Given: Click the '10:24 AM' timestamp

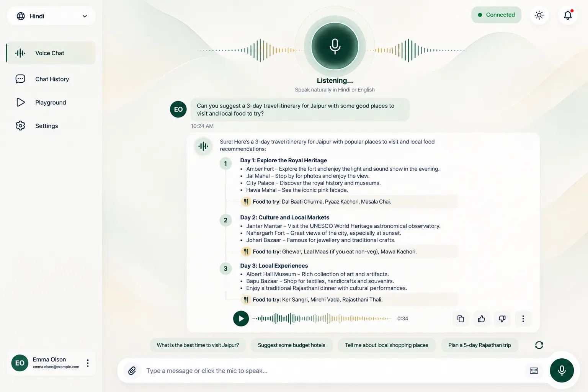Looking at the screenshot, I should [202, 126].
